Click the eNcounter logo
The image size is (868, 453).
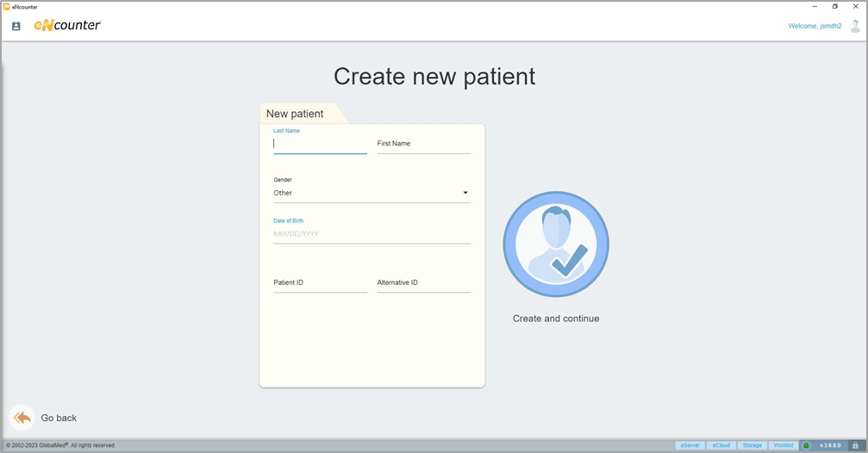(67, 26)
